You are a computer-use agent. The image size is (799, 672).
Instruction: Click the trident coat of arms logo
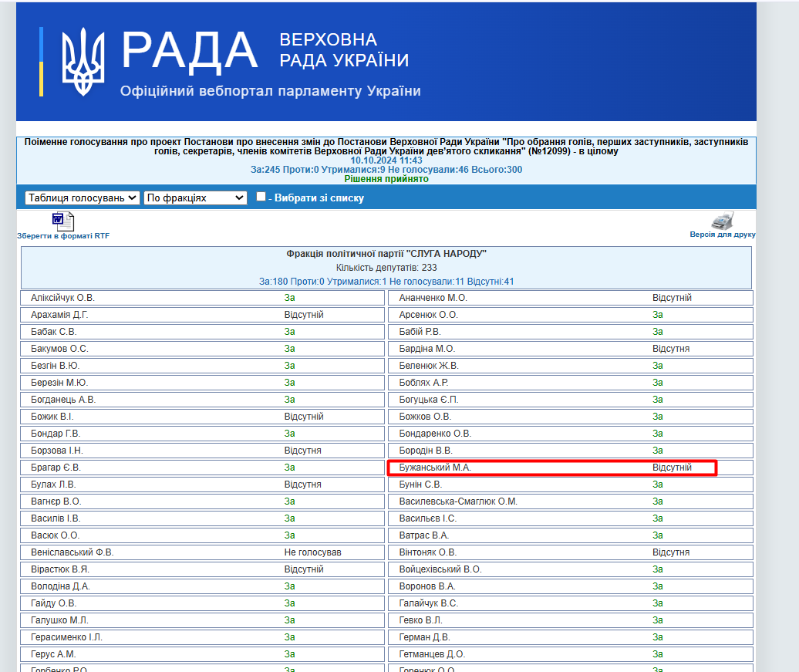tap(83, 62)
